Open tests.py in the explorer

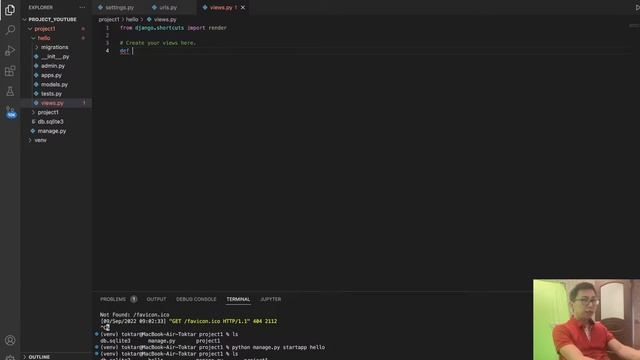tap(51, 93)
